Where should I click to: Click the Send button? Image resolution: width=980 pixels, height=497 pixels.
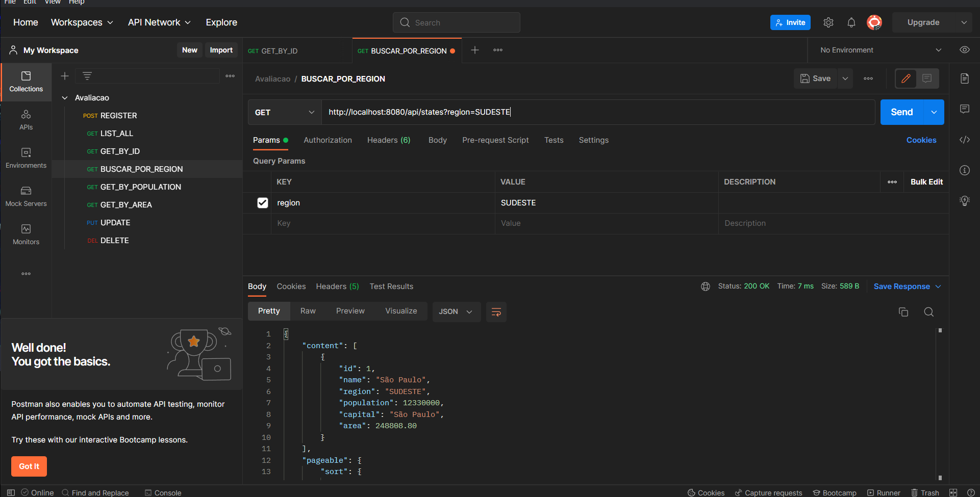(901, 112)
